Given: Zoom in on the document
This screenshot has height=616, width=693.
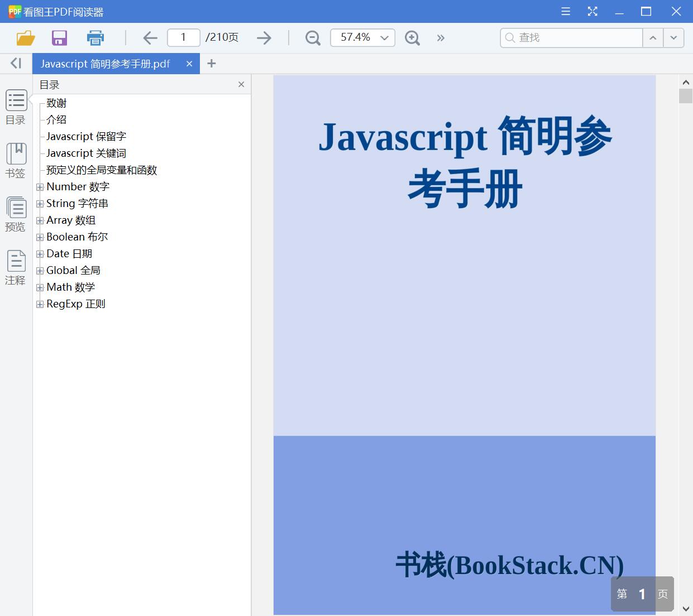Looking at the screenshot, I should click(412, 37).
